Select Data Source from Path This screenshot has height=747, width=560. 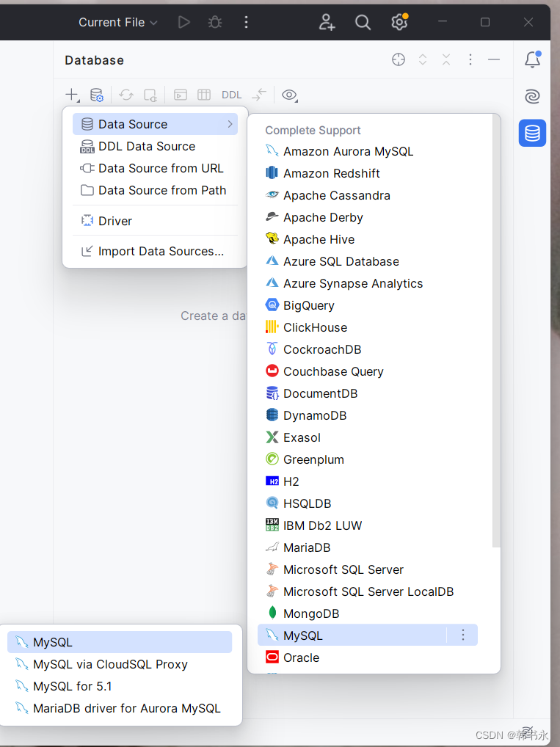[x=155, y=190]
